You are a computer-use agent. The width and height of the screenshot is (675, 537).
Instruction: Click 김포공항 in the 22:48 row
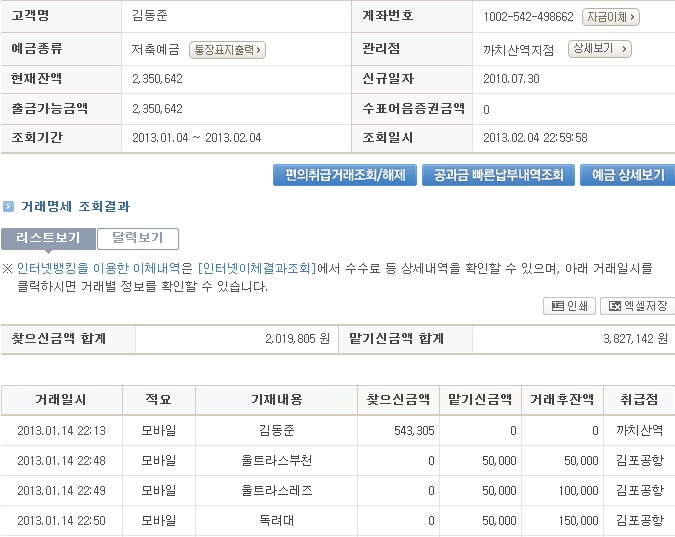[640, 461]
